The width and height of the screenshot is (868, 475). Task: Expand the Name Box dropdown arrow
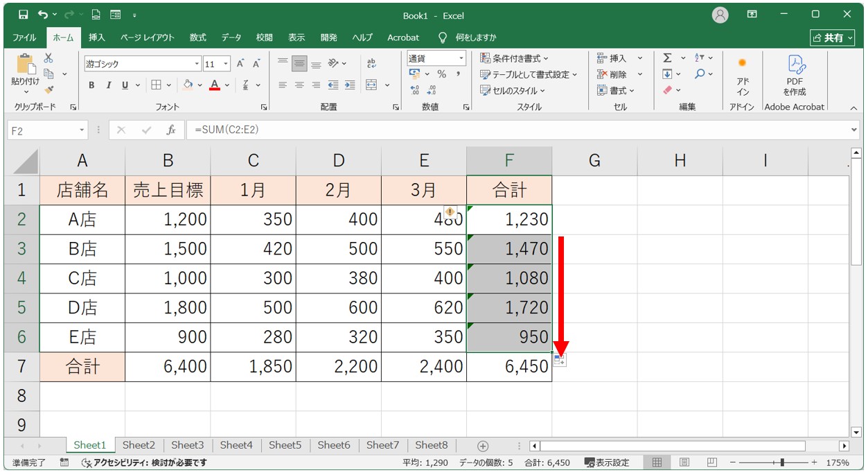(82, 130)
